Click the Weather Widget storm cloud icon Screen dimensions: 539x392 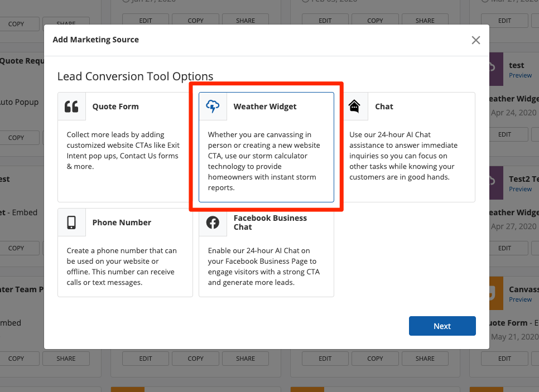pyautogui.click(x=213, y=107)
